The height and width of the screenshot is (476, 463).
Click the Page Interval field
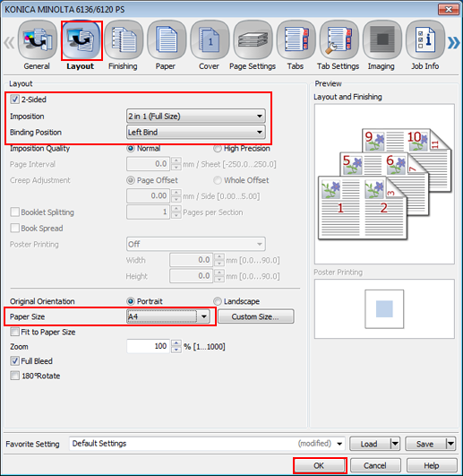(x=149, y=164)
